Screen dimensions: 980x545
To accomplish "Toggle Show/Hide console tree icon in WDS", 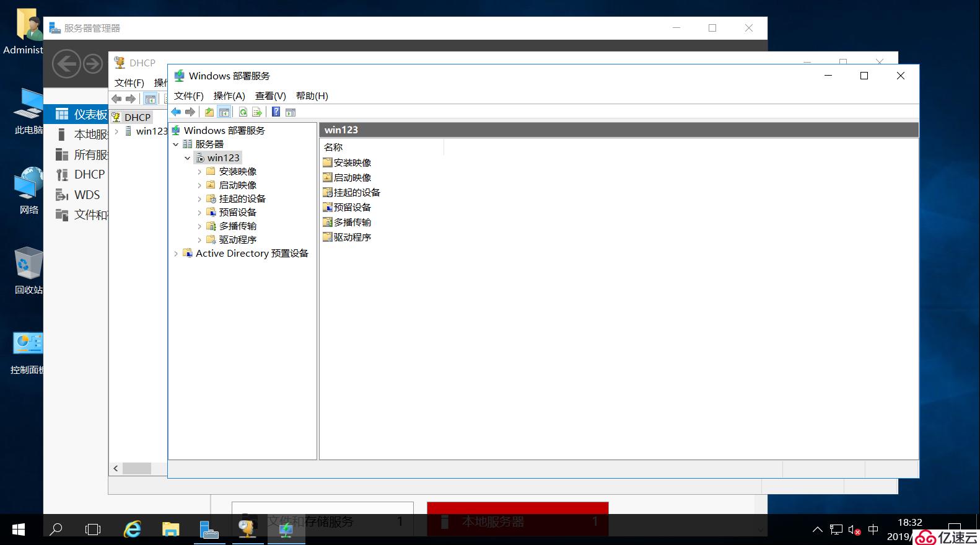I will (x=224, y=112).
